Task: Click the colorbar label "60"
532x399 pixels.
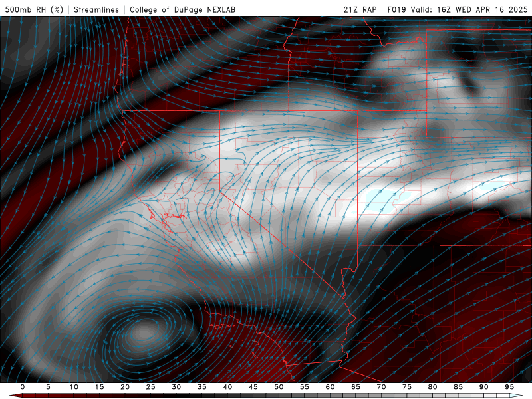Action: pyautogui.click(x=330, y=387)
